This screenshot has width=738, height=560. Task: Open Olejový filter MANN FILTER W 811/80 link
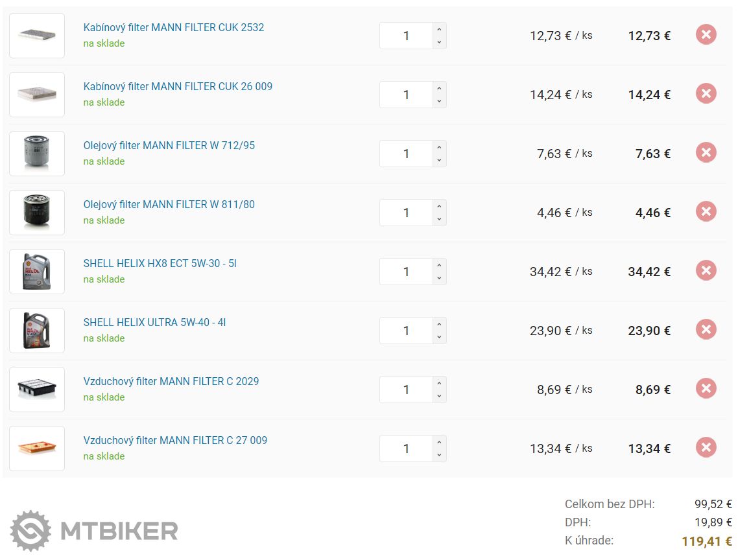point(169,204)
